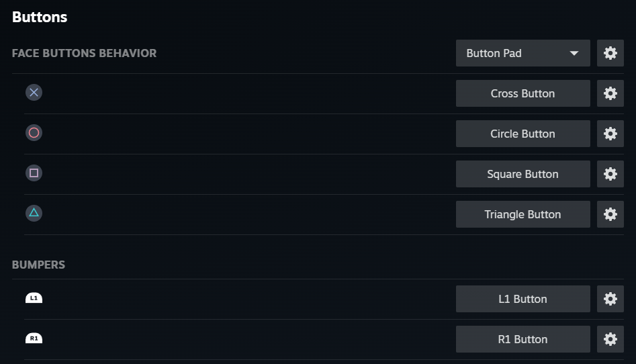
Task: Select the Cross Button binding
Action: [x=523, y=93]
